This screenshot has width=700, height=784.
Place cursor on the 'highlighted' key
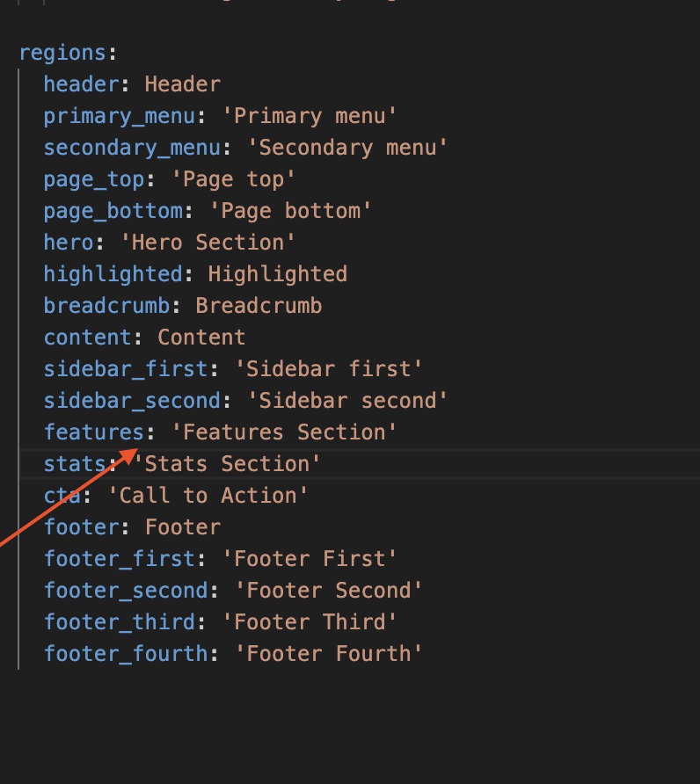113,274
